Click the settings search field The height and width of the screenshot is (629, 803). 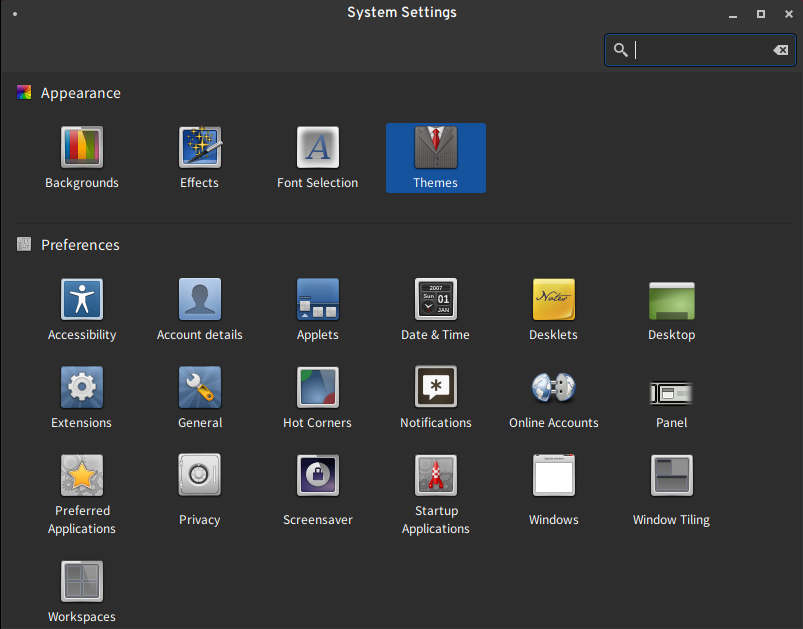(x=700, y=50)
